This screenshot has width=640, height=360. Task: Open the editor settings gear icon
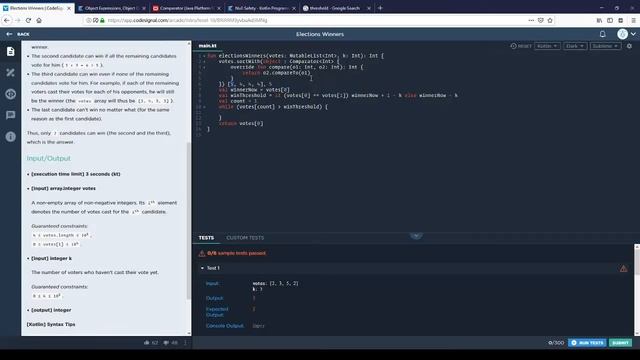(x=629, y=46)
